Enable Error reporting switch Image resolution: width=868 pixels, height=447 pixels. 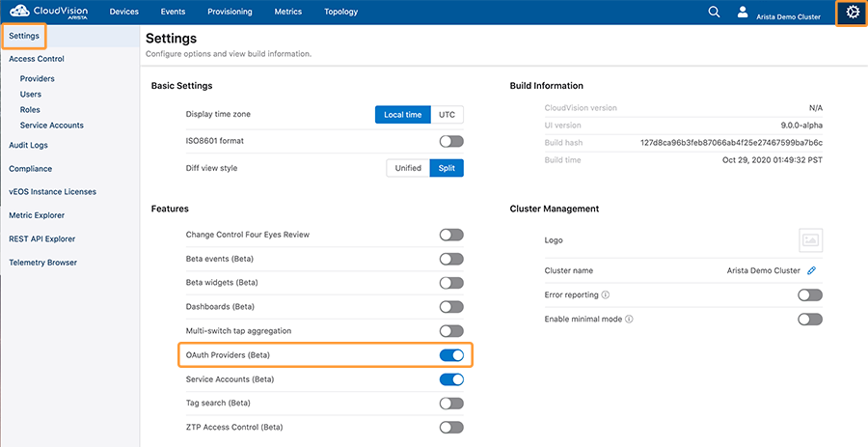[810, 295]
